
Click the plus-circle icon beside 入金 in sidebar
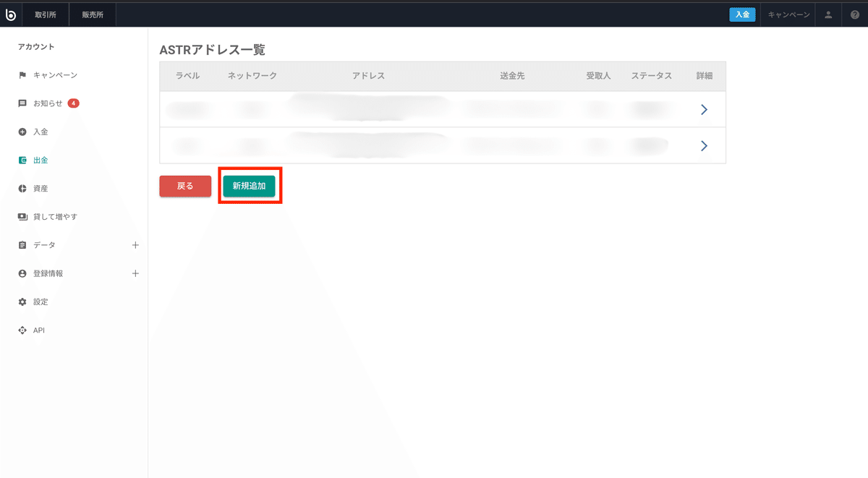click(x=22, y=132)
